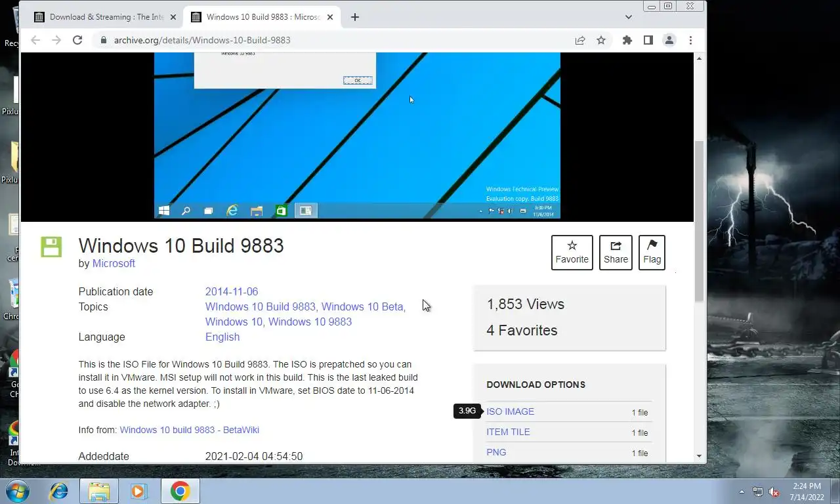Click the share page icon in address bar
The height and width of the screenshot is (504, 840).
click(x=580, y=40)
